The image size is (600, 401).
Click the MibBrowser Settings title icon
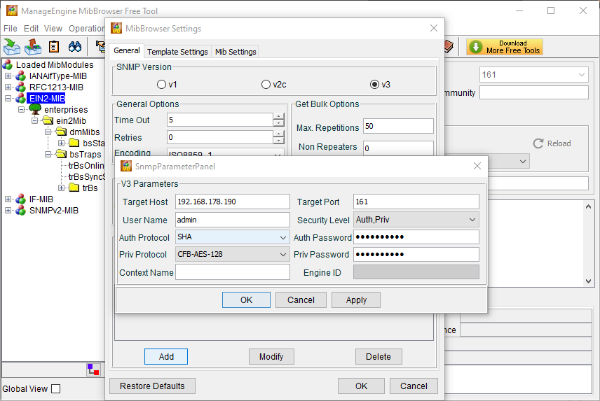click(116, 28)
